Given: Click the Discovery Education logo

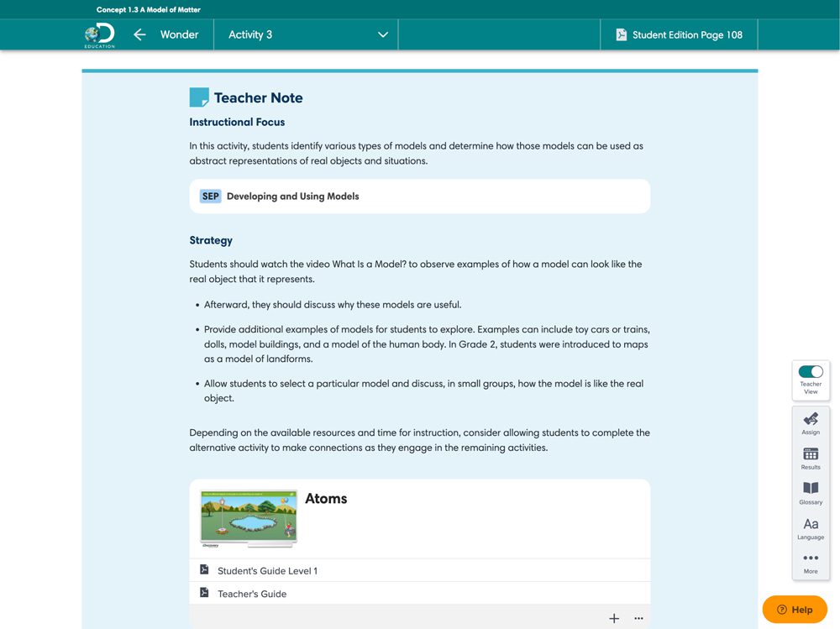Looking at the screenshot, I should pyautogui.click(x=99, y=35).
